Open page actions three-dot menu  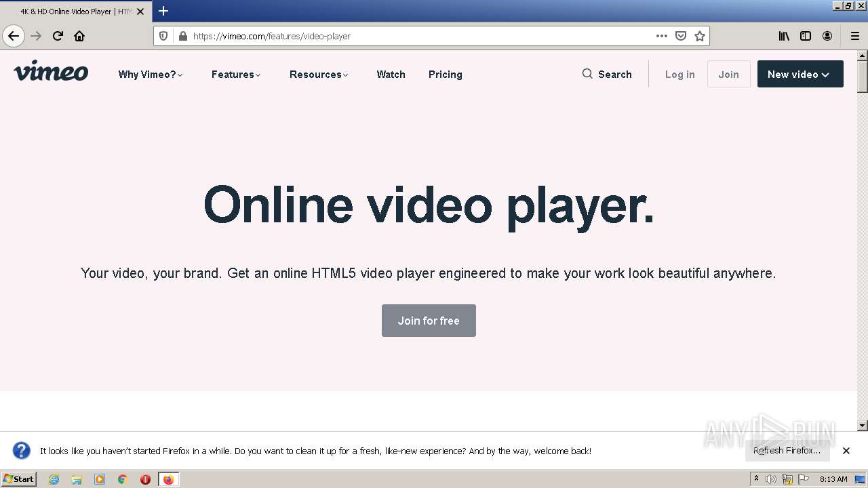tap(662, 36)
